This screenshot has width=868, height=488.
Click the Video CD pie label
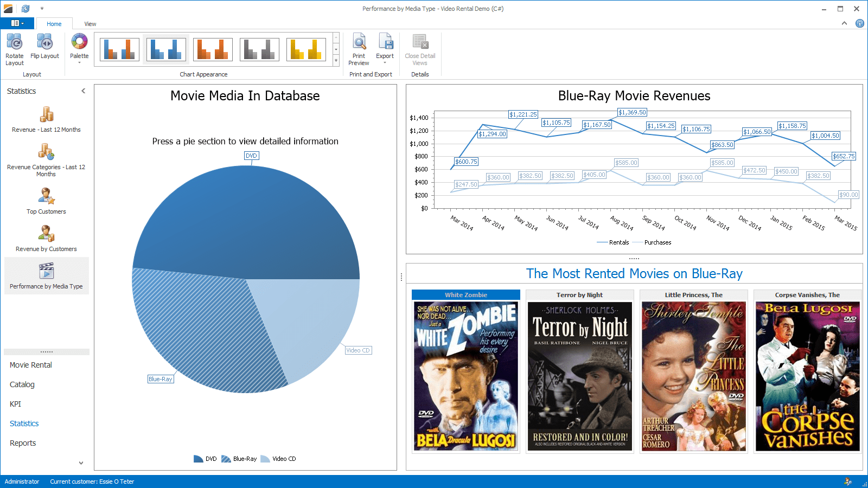[358, 350]
